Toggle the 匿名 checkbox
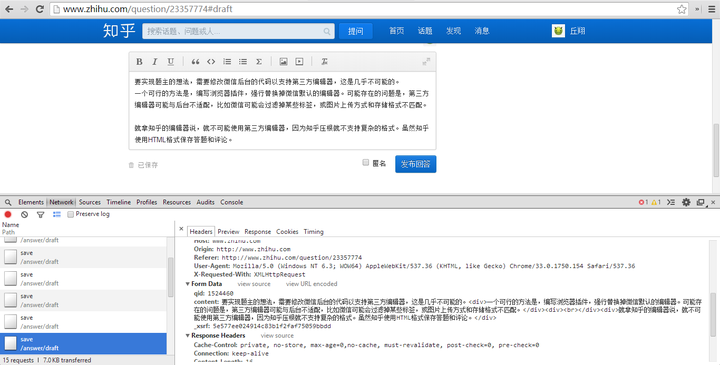720x365 pixels. [366, 163]
